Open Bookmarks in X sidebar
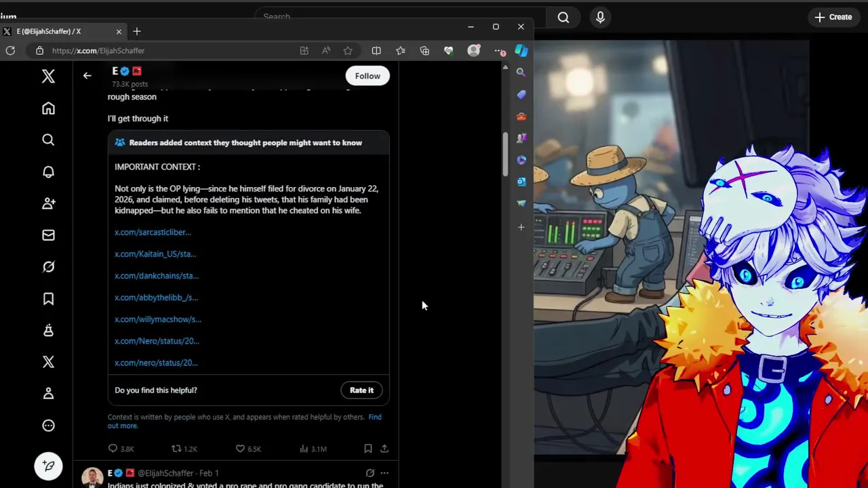 (48, 299)
